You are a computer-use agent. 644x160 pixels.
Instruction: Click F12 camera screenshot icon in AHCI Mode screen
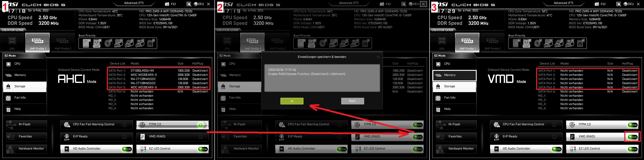[167, 4]
